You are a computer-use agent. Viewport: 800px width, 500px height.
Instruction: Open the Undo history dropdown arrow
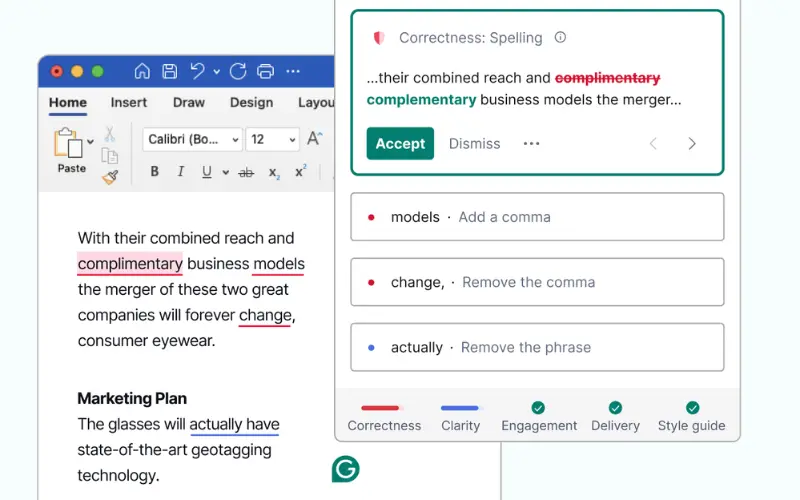pyautogui.click(x=217, y=72)
